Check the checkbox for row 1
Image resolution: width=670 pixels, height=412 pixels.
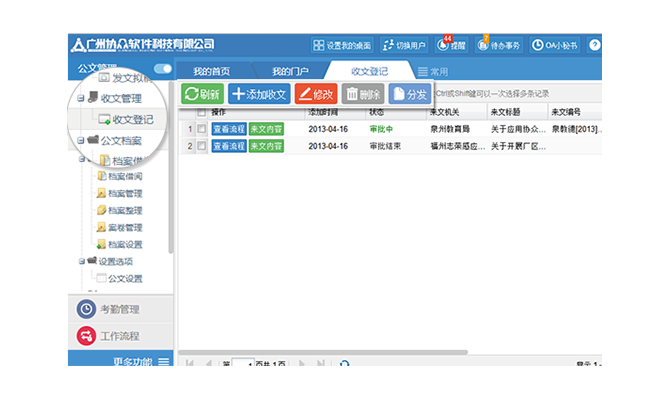(x=201, y=129)
